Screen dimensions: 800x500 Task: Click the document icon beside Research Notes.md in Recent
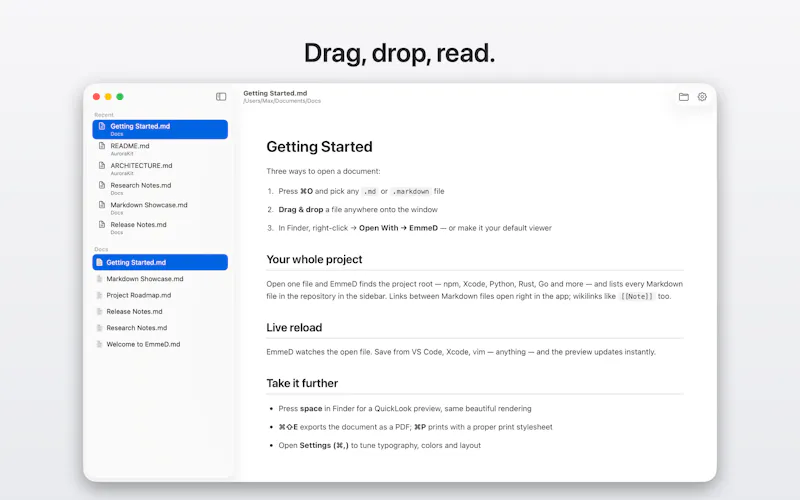pos(102,185)
